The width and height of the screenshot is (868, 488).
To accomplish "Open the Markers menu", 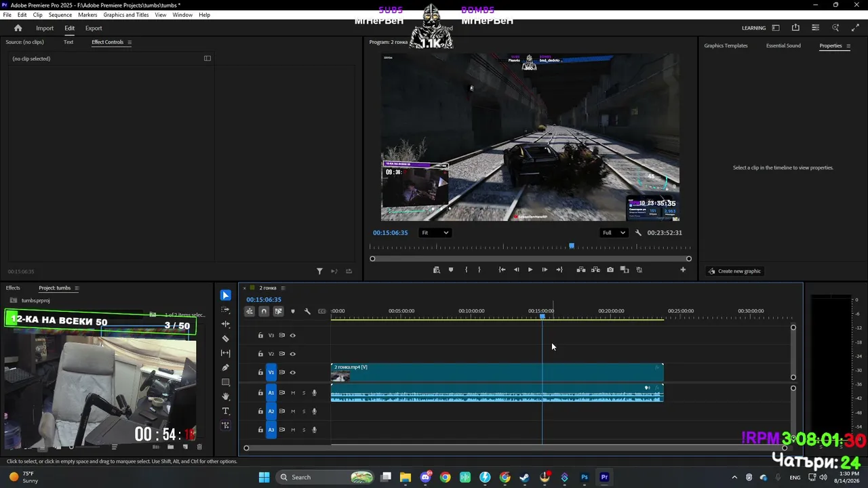I will click(x=87, y=15).
